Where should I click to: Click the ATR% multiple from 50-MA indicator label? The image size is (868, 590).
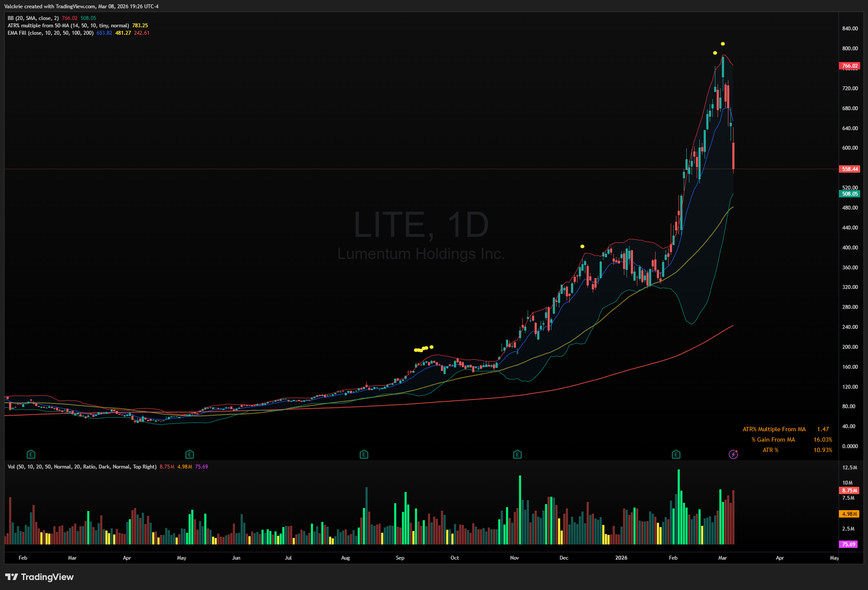68,26
